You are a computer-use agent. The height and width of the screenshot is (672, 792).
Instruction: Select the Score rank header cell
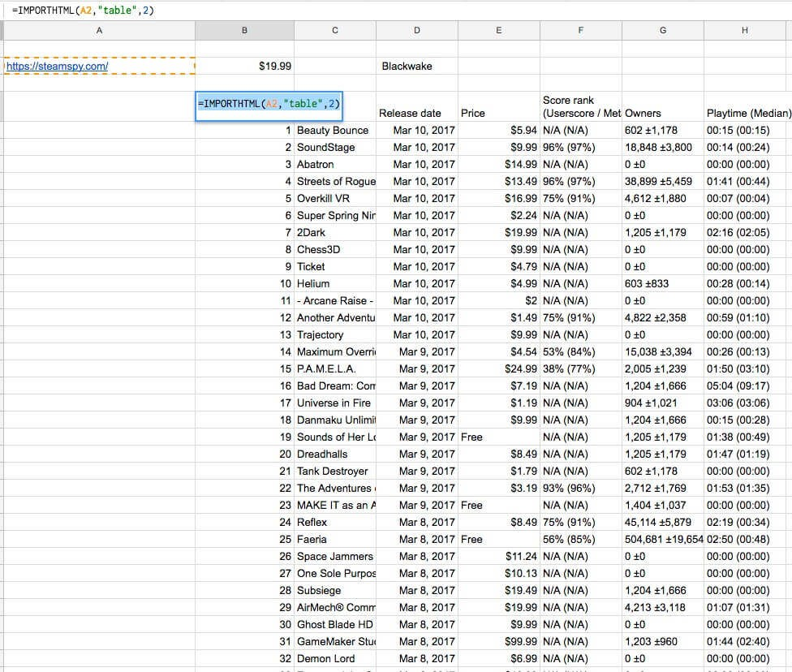tap(581, 106)
